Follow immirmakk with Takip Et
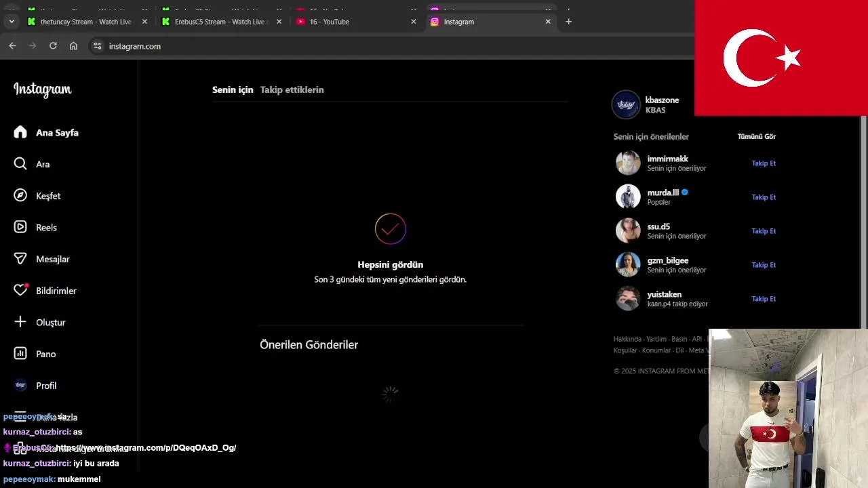Viewport: 868px width, 488px height. click(764, 163)
